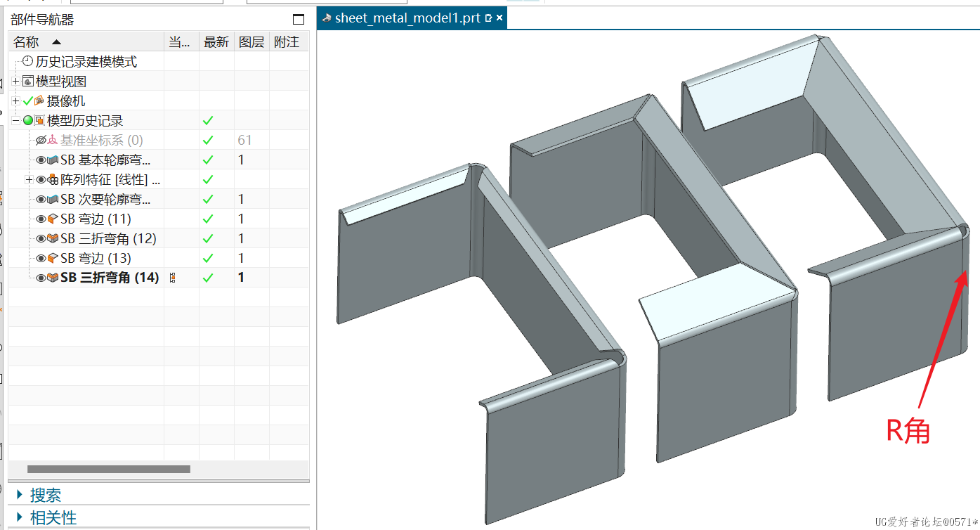Click the SB 三折弯角 (14) corner icon

point(52,278)
